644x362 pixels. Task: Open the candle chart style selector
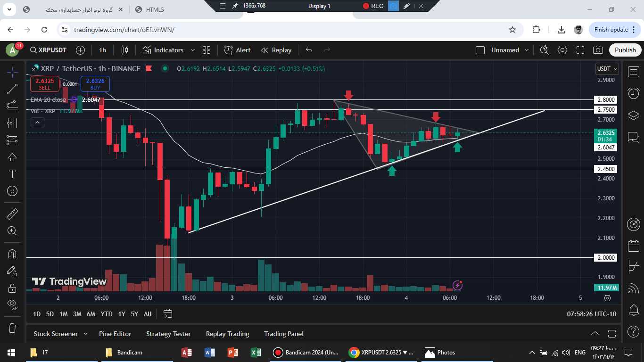tap(124, 50)
